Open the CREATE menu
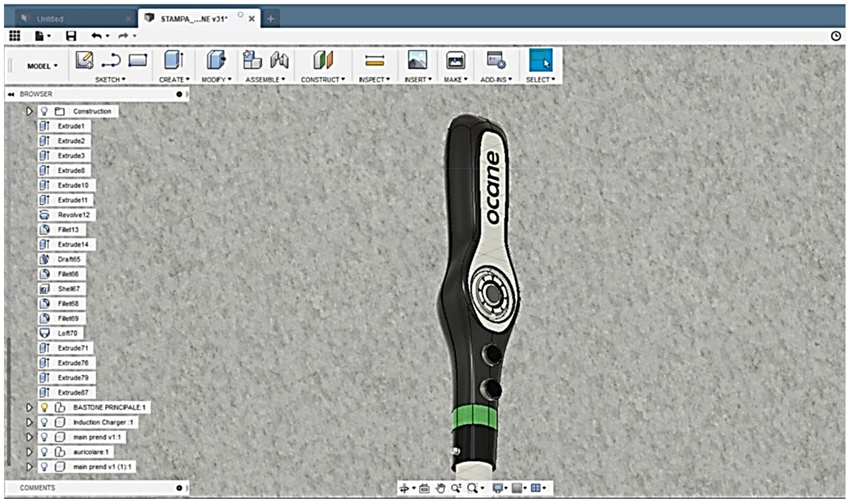This screenshot has height=504, width=852. click(174, 80)
